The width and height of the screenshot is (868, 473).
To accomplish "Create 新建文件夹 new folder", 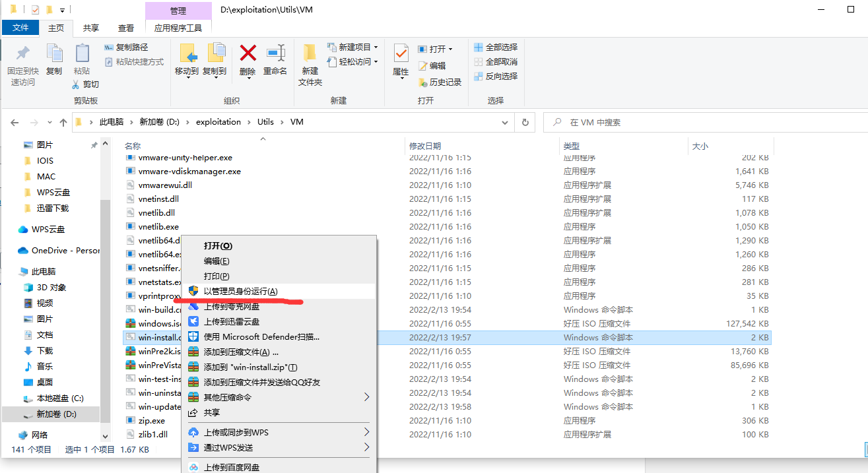I will point(310,65).
